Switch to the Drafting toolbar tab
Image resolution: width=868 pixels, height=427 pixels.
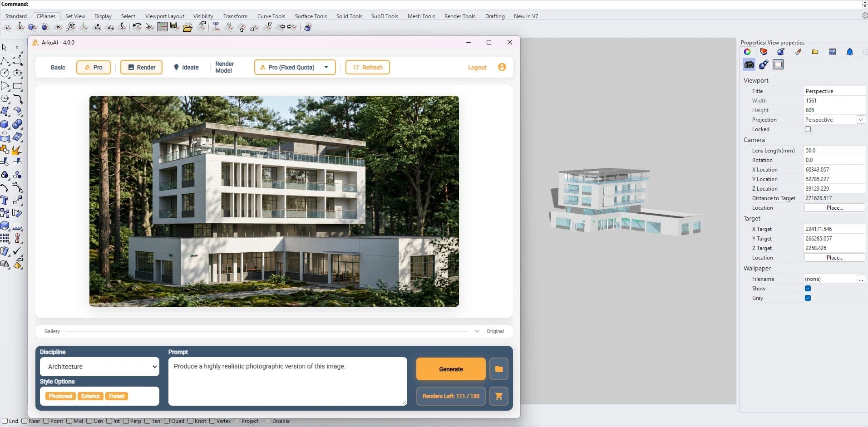(x=494, y=16)
